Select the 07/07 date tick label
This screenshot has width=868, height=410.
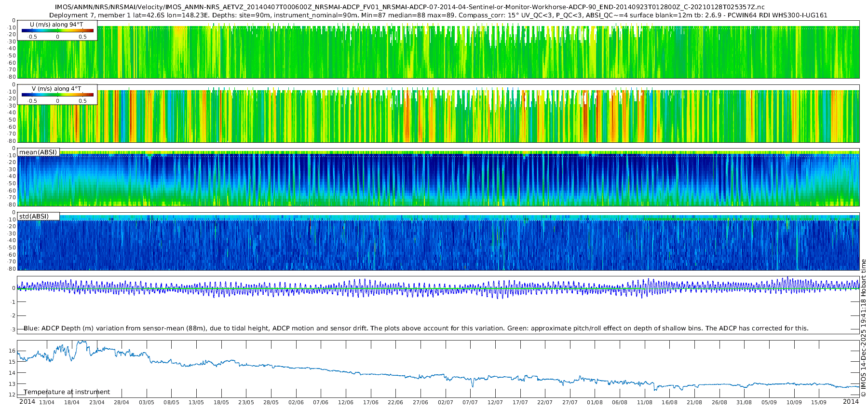pos(470,402)
